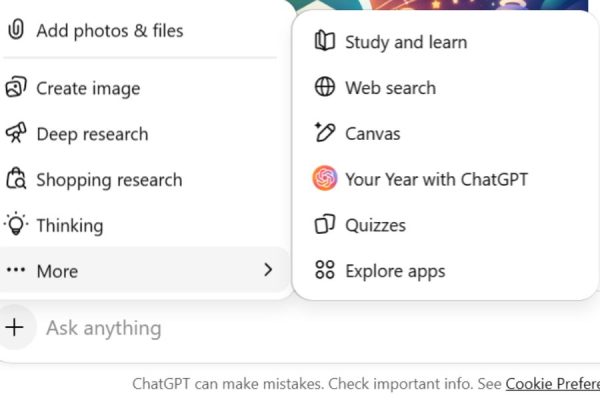
Task: Click the Canvas pencil icon
Action: [x=324, y=133]
